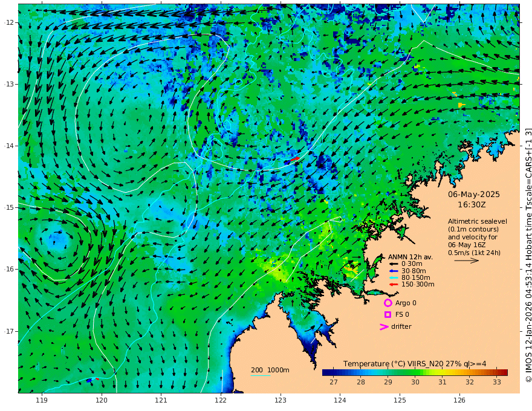Click the -15 latitude axis label

point(9,207)
